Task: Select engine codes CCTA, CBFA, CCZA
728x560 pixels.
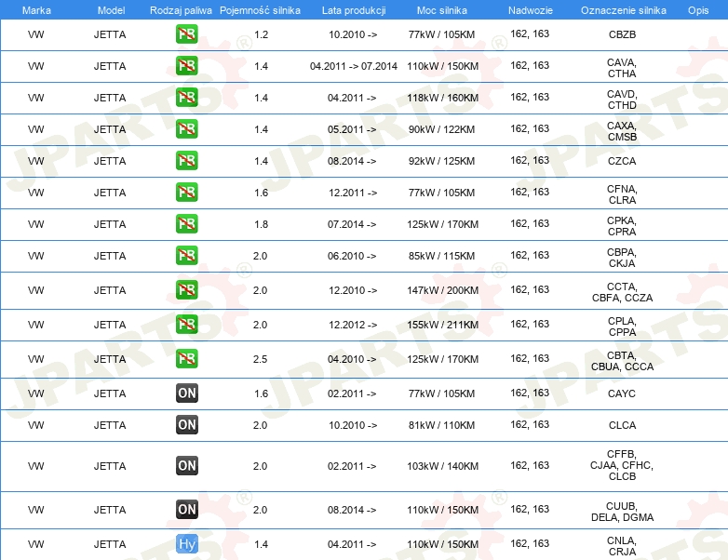Action: (622, 292)
